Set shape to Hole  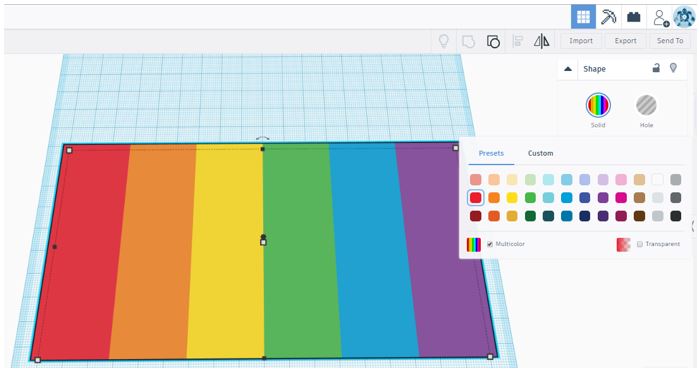pos(646,106)
